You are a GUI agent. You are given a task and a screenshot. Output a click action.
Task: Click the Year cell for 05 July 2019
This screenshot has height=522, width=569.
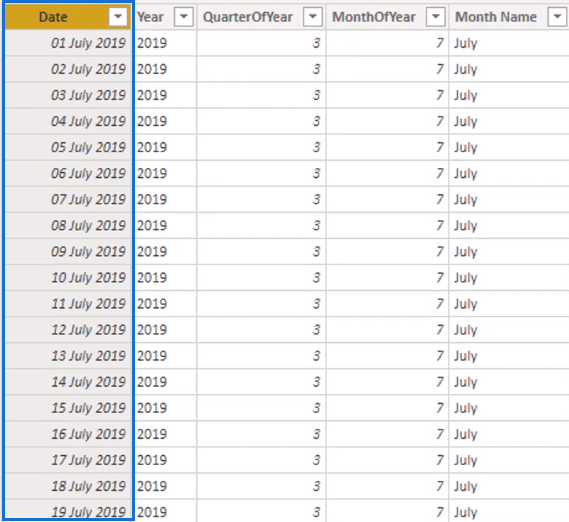tap(165, 147)
